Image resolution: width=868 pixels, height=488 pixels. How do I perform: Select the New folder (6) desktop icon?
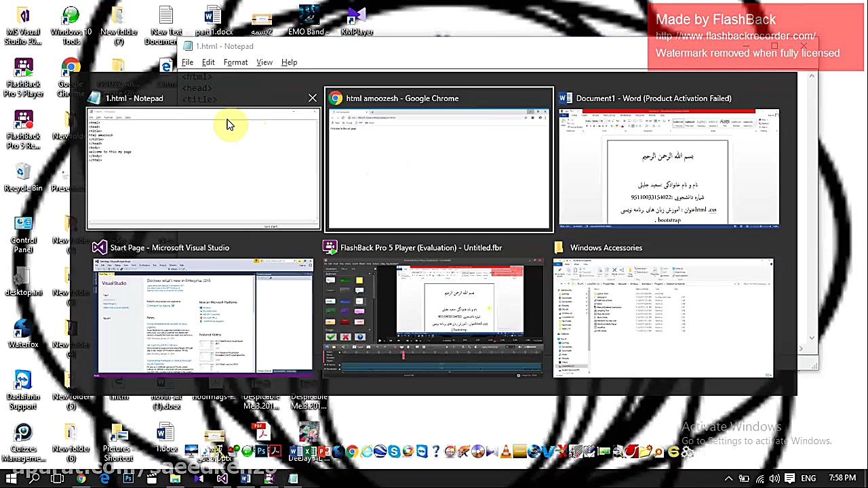coord(71,443)
